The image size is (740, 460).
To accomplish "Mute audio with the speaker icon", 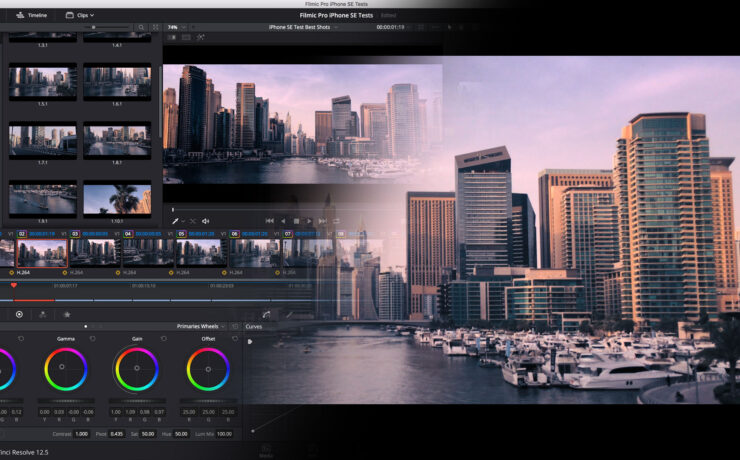I will [206, 221].
